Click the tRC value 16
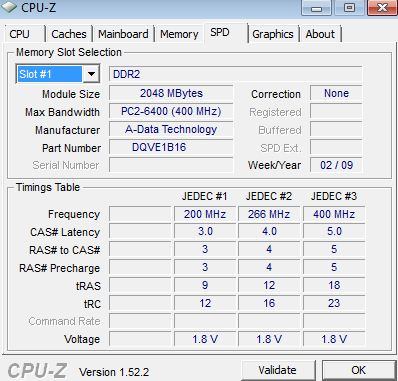The image size is (398, 381). coord(269,303)
